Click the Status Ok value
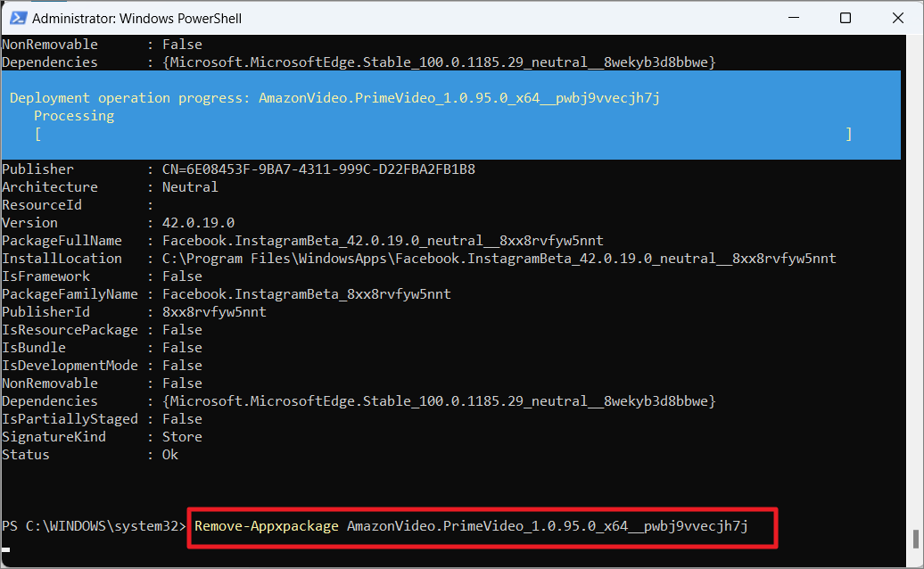 click(x=169, y=455)
